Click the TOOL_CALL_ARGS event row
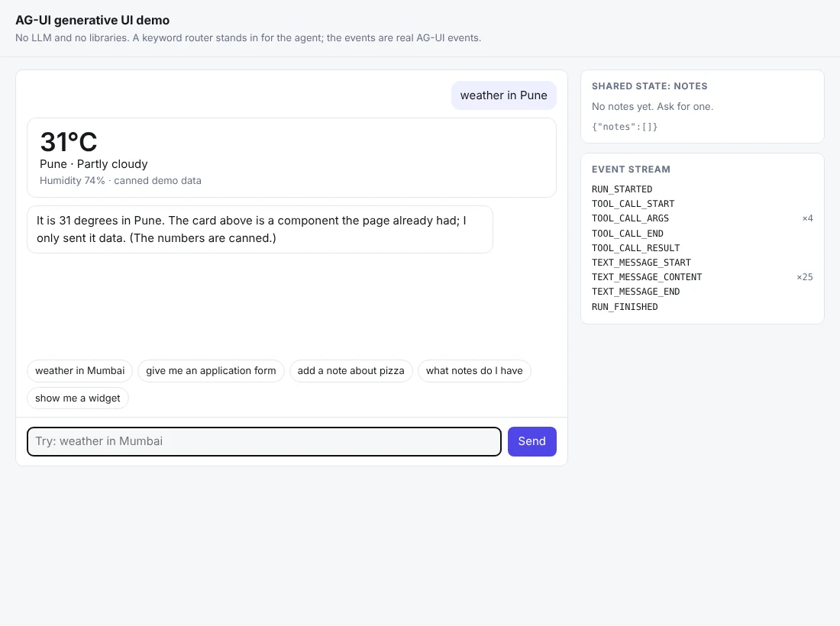The height and width of the screenshot is (626, 840). coord(703,218)
